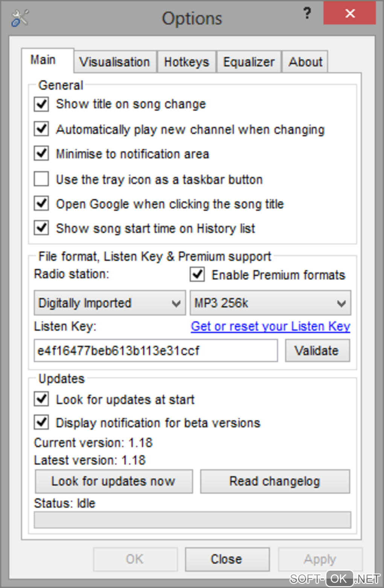Image resolution: width=384 pixels, height=588 pixels.
Task: Enable Use the tray icon as taskbar button
Action: (41, 179)
